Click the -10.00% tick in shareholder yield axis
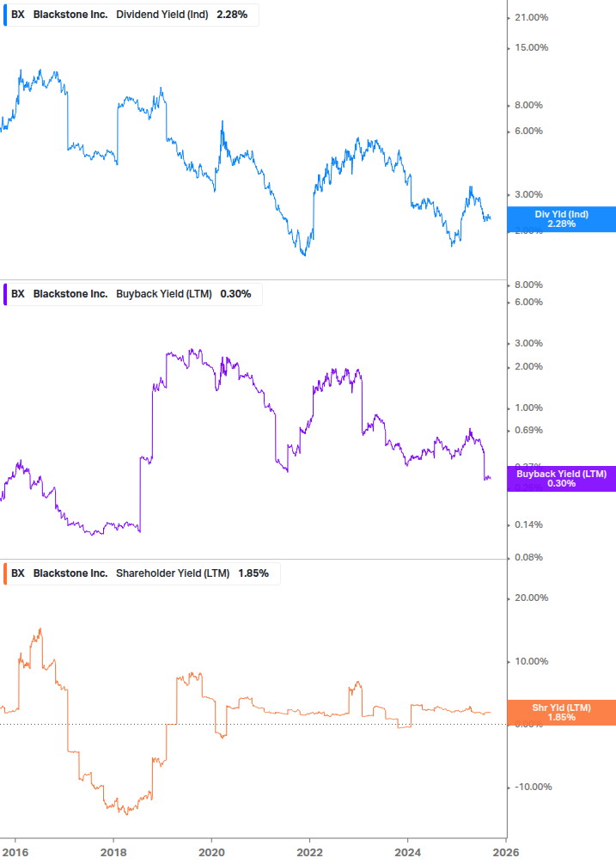This screenshot has height=864, width=616. [533, 787]
